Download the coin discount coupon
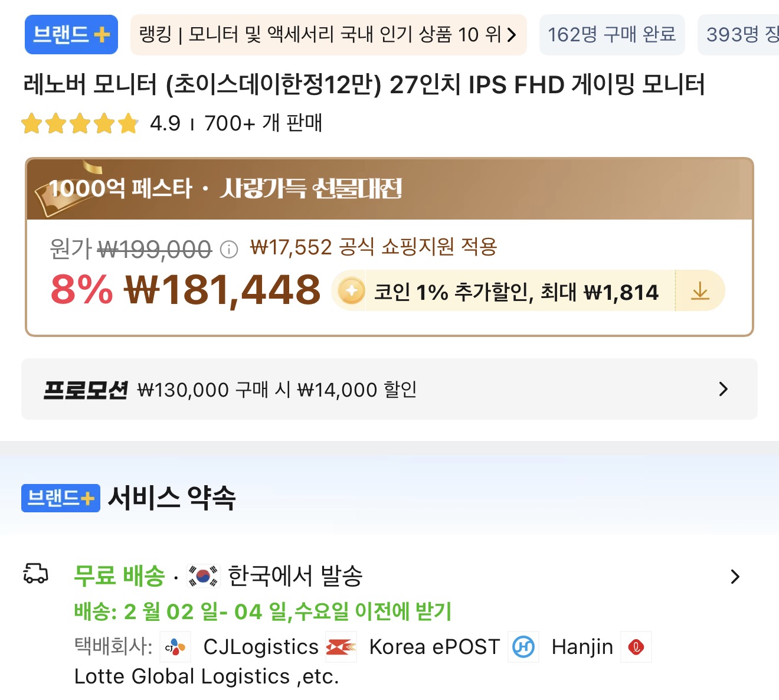Screen dimensions: 779x700 (700, 291)
